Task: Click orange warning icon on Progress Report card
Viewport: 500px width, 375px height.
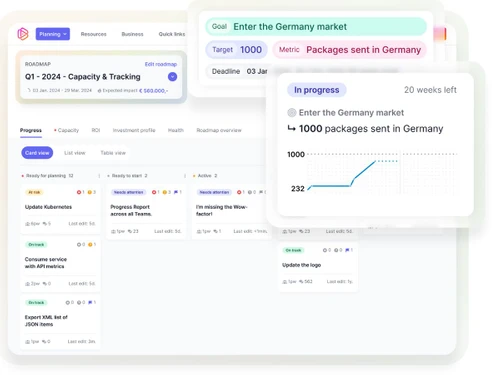Action: 164,192
